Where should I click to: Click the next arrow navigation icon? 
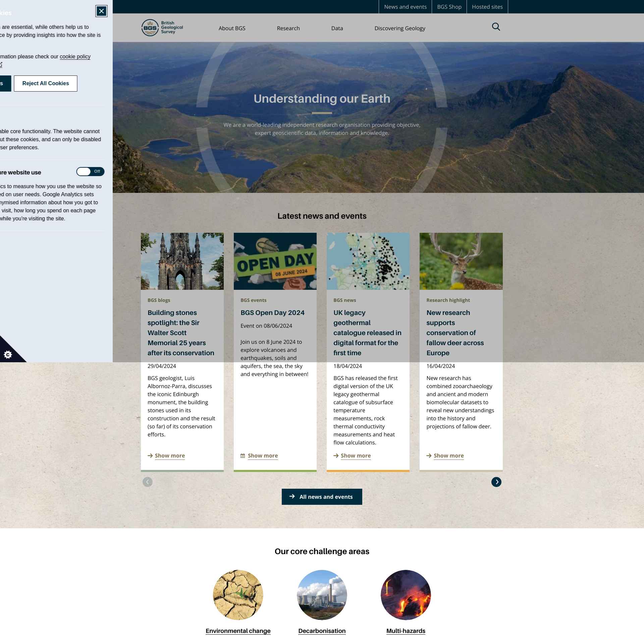[496, 482]
